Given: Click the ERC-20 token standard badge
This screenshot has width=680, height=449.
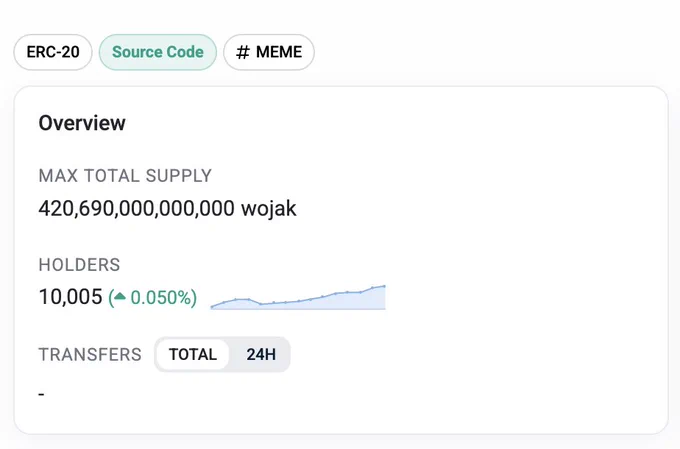Looking at the screenshot, I should [x=53, y=52].
